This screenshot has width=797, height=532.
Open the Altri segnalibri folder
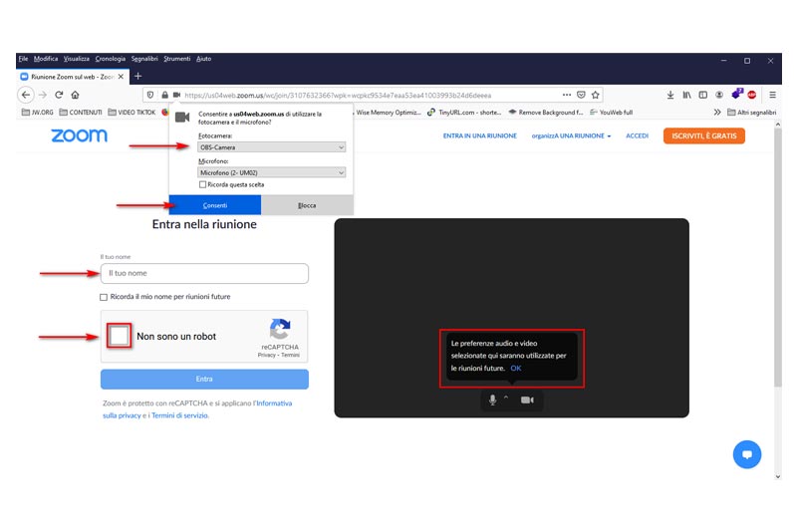point(752,113)
